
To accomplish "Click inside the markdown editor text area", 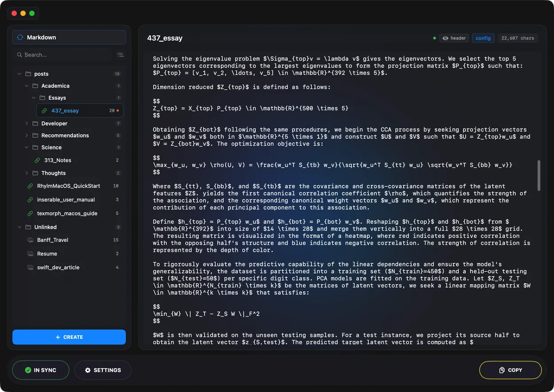I will click(x=341, y=199).
